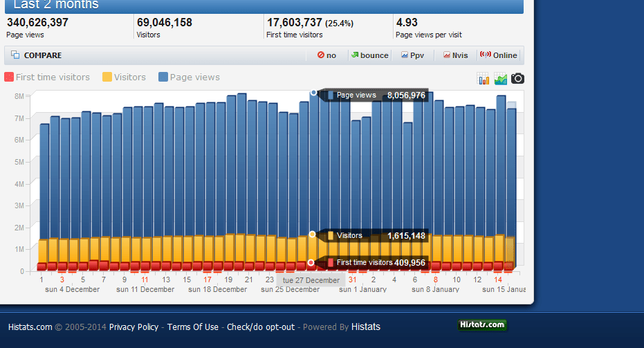Click the tue 27 December date marker
The image size is (644, 348).
311,280
